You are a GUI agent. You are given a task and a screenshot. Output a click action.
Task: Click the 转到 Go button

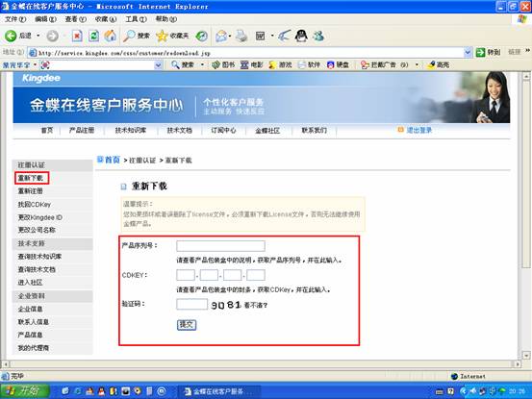pos(488,52)
